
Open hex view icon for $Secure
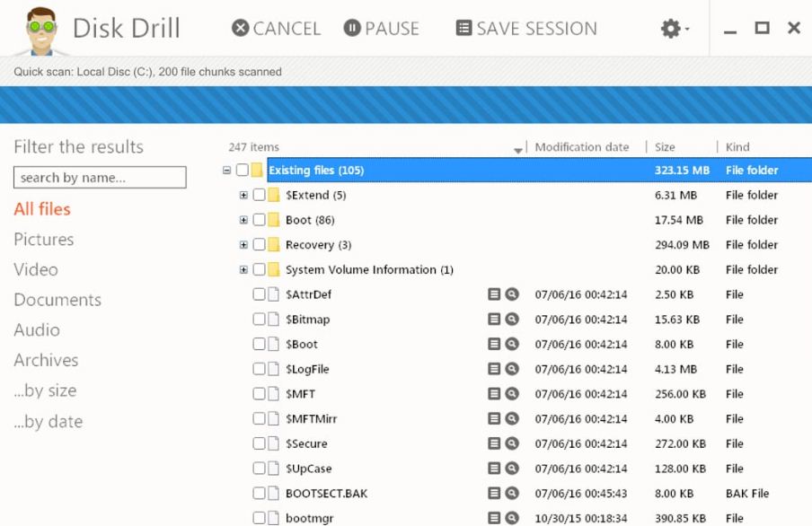pos(494,443)
